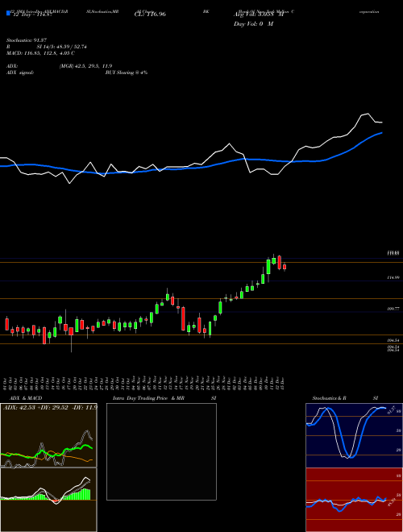Open the red RSI mini chart
Viewport: 403px width, 532px height.
click(x=354, y=500)
